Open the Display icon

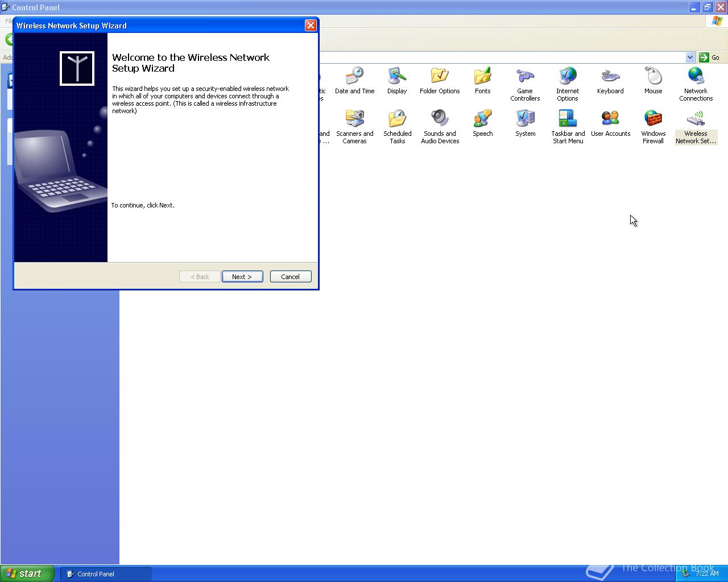coord(397,80)
